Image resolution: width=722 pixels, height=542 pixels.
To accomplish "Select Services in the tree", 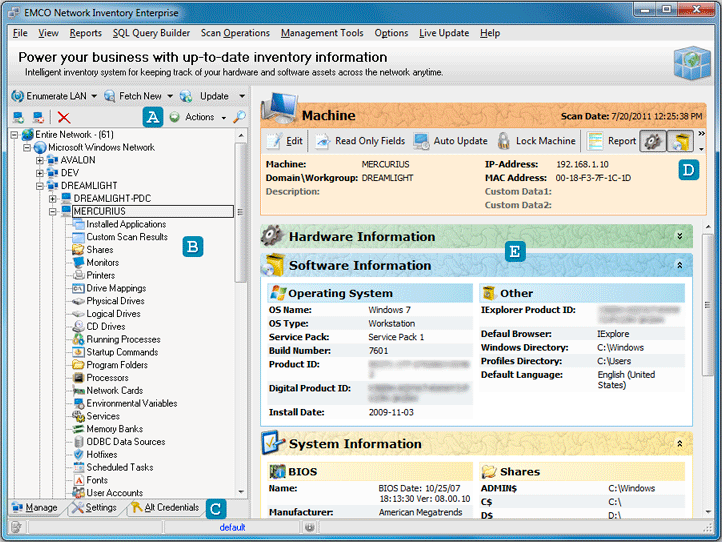I will pyautogui.click(x=103, y=416).
